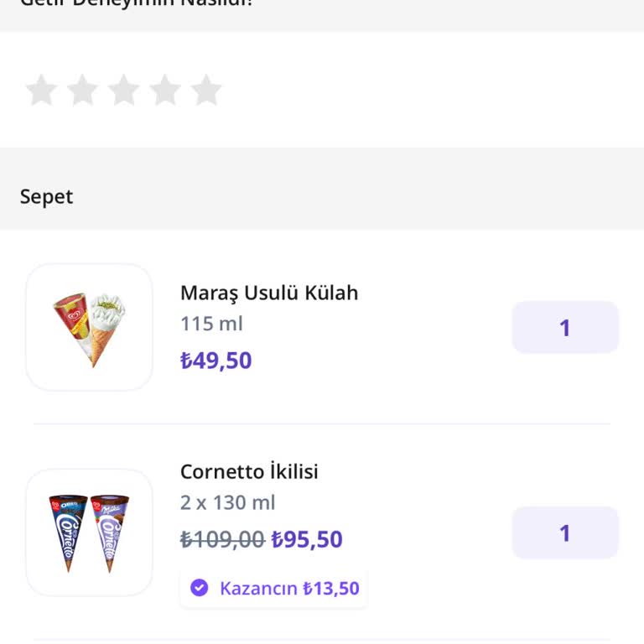644x644 pixels.
Task: Click the 115 ml size label
Action: 211,324
